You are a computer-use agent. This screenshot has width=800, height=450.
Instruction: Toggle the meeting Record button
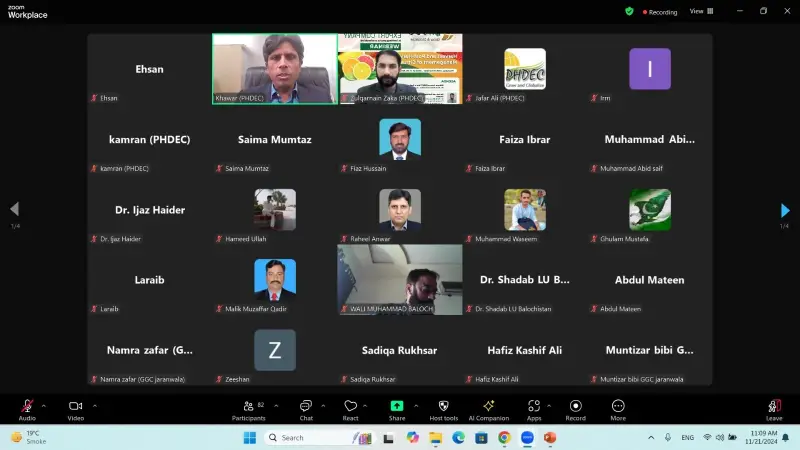576,407
